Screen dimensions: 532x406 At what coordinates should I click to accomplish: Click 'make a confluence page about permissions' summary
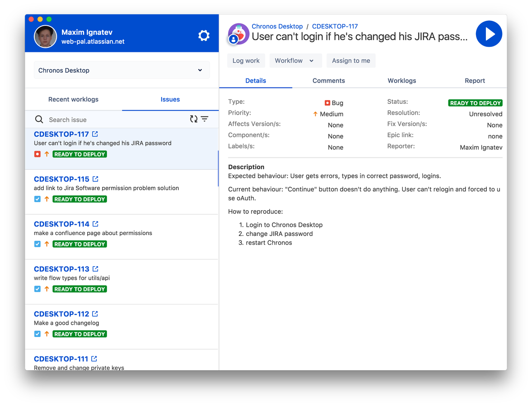pyautogui.click(x=93, y=233)
